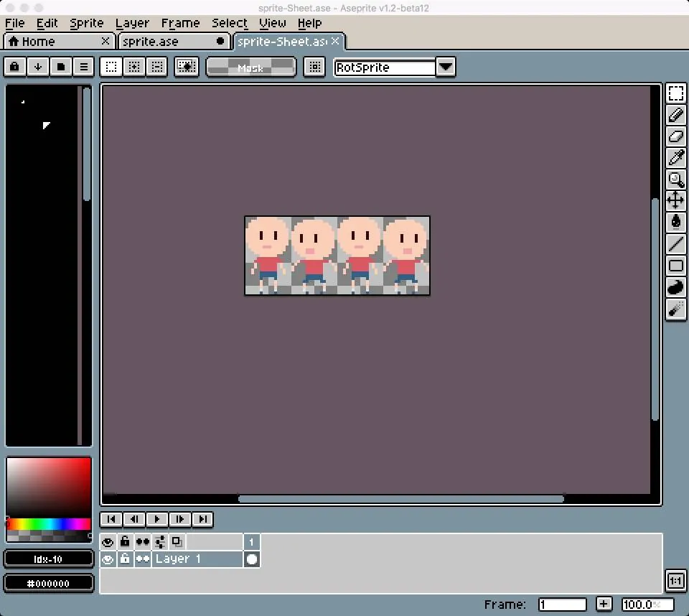Select the Pencil tool
689x616 pixels.
[x=676, y=115]
